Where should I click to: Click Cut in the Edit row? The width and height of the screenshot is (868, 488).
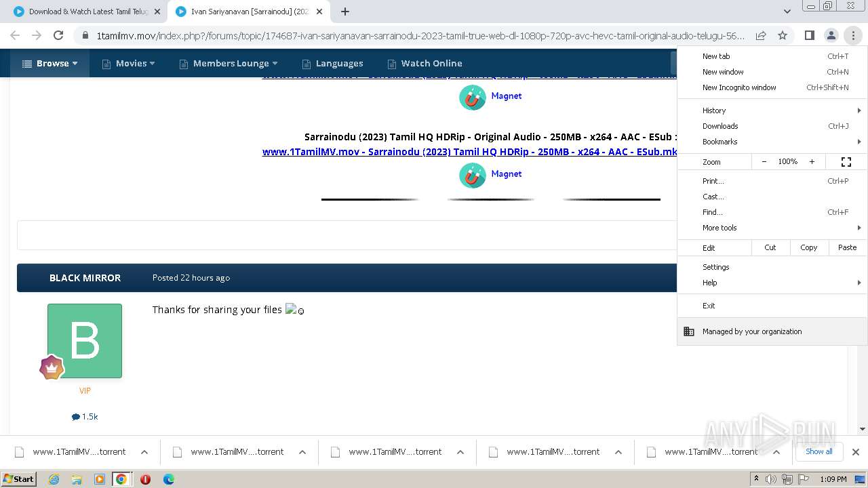click(x=770, y=247)
